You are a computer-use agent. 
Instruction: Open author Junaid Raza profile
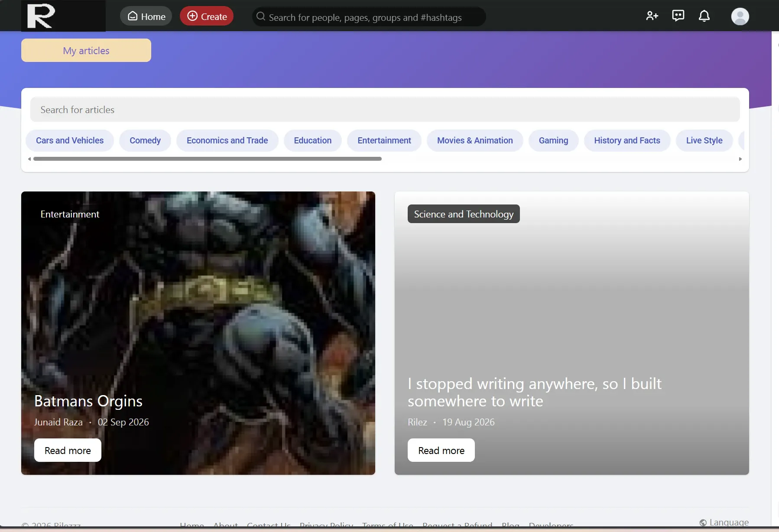tap(58, 422)
